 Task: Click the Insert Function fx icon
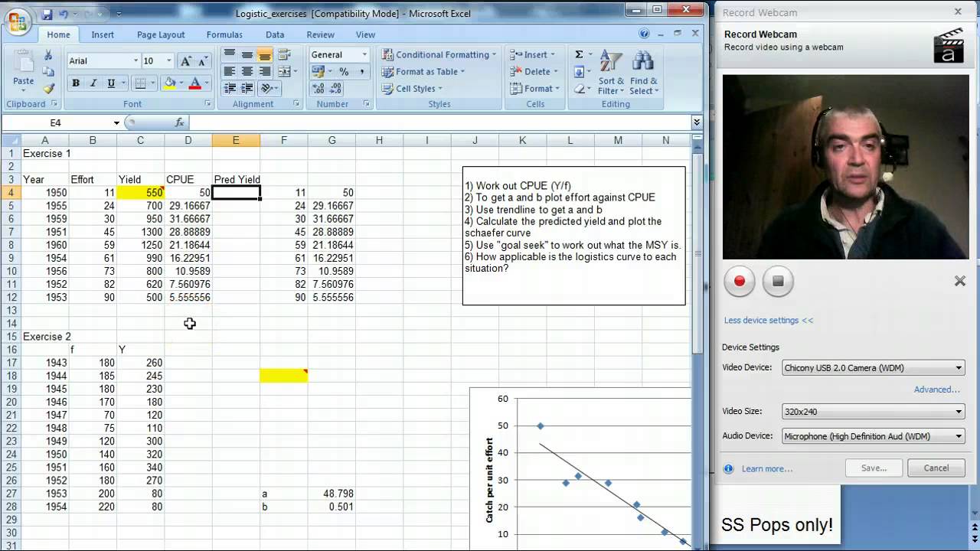(x=180, y=122)
